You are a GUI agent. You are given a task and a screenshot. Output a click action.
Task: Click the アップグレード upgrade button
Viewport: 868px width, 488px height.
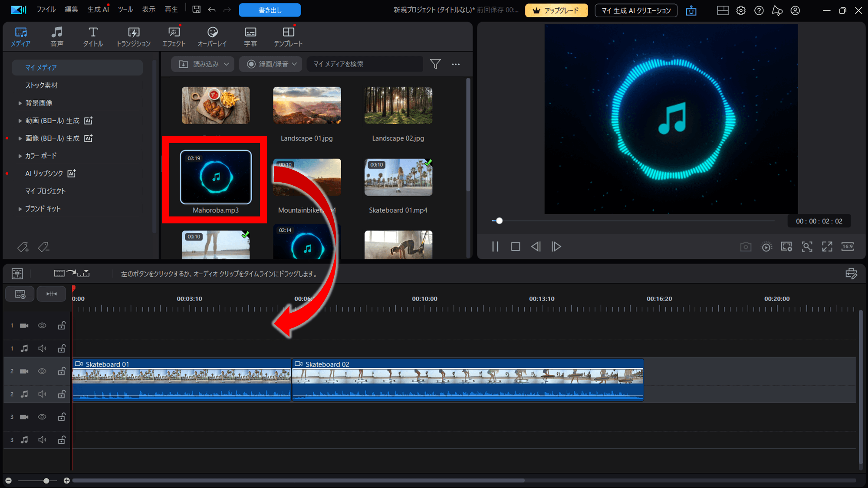(x=556, y=10)
